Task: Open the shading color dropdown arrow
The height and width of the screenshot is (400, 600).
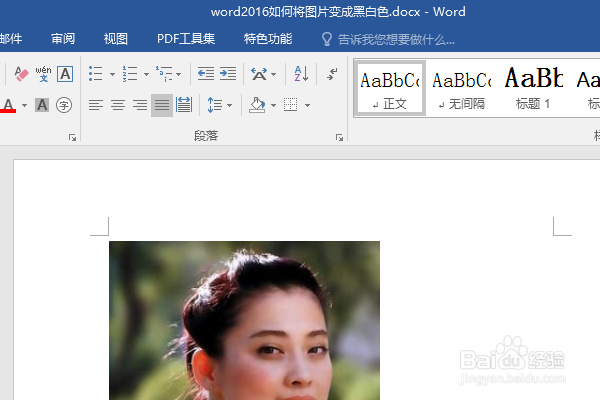Action: [x=273, y=105]
